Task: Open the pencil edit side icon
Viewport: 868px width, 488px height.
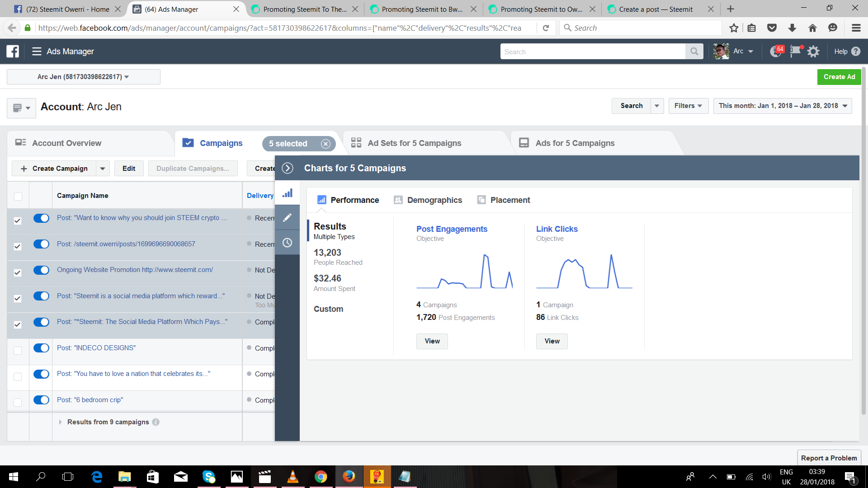Action: (288, 218)
